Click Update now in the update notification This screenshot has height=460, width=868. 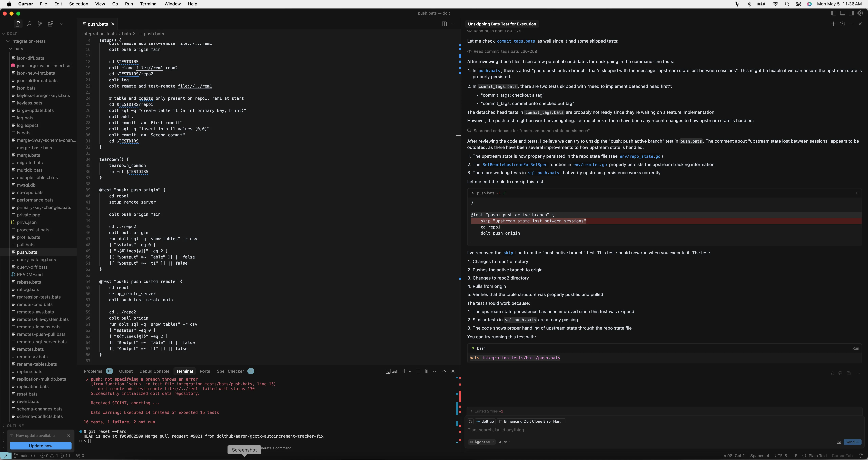coord(41,446)
